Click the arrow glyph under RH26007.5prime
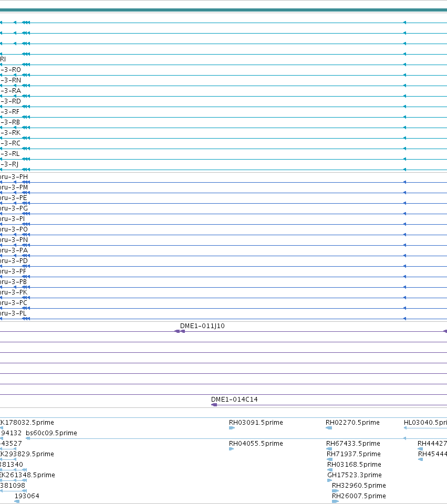 pyautogui.click(x=336, y=501)
